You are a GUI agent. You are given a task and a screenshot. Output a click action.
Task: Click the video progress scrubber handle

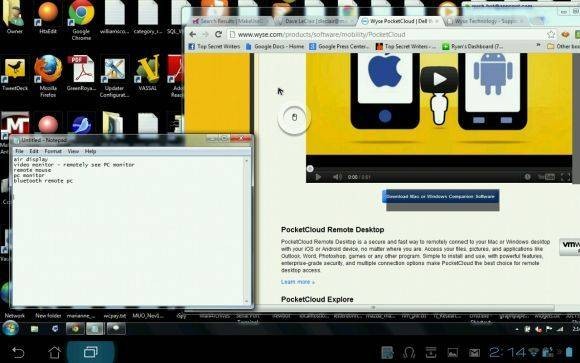pyautogui.click(x=310, y=169)
